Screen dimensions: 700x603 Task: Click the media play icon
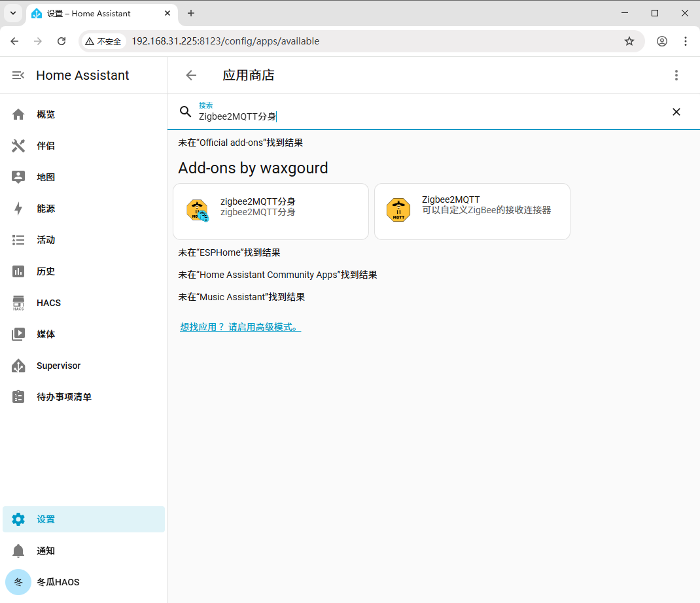(x=18, y=334)
